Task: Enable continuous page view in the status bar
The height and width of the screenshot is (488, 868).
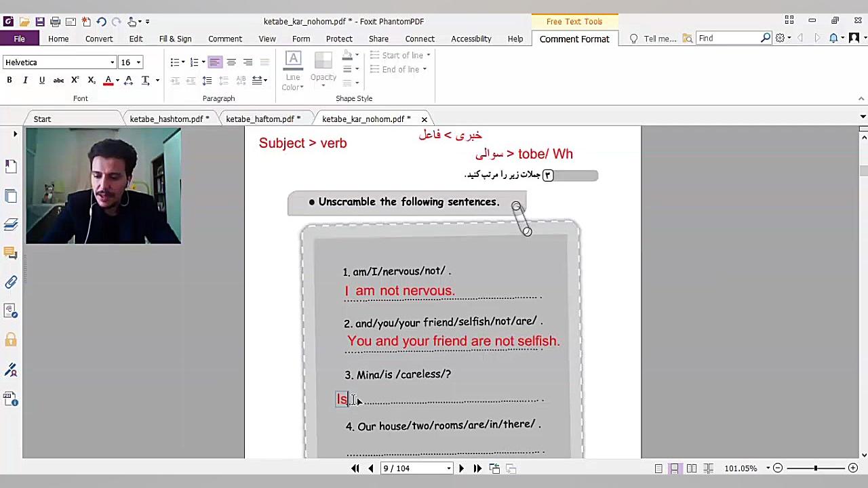Action: [x=675, y=468]
